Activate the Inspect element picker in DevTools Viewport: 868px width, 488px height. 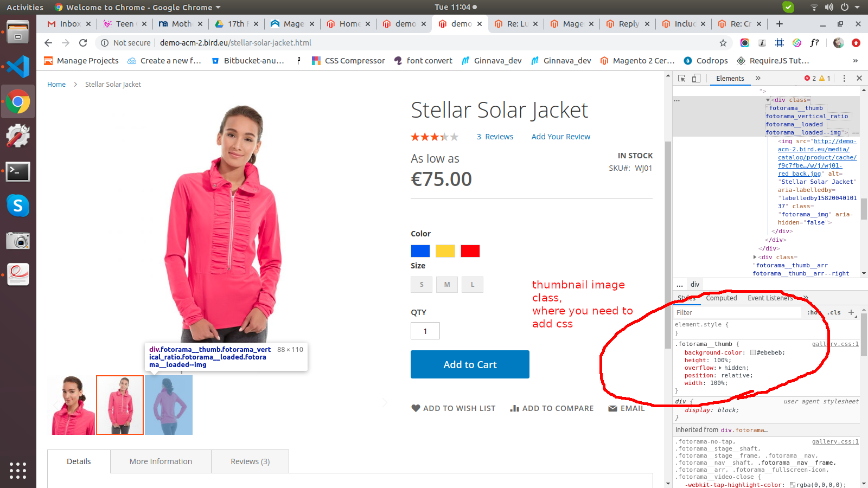[x=682, y=78]
